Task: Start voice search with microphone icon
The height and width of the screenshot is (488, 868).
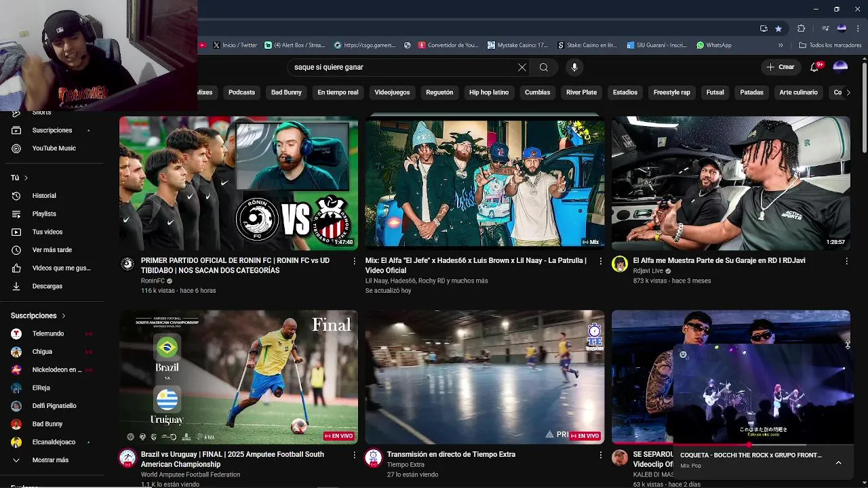Action: [574, 67]
